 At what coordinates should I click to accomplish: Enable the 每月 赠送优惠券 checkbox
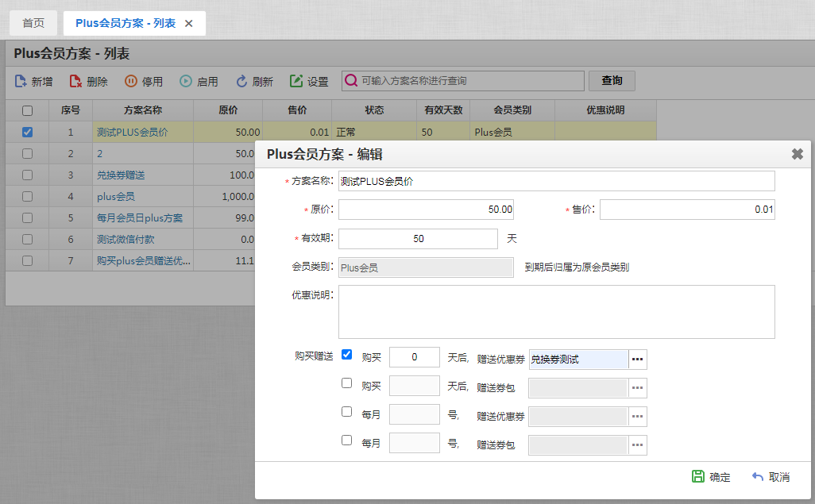pos(346,411)
